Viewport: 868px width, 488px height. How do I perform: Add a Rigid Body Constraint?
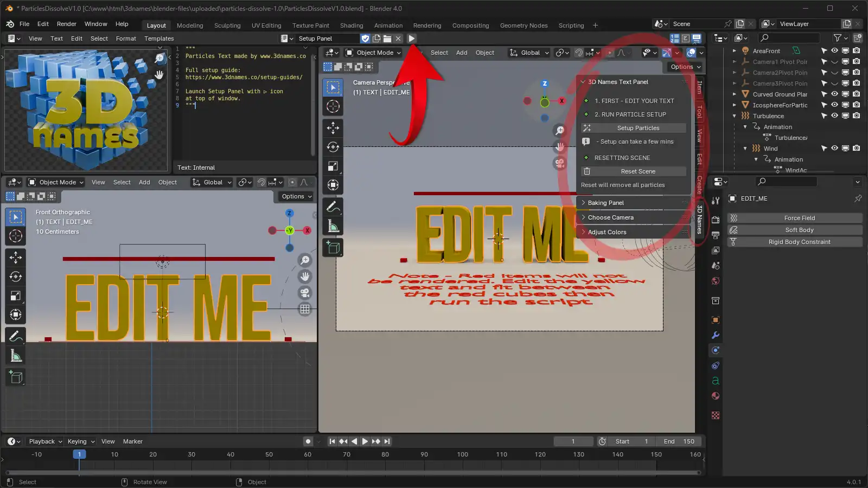[x=795, y=242]
